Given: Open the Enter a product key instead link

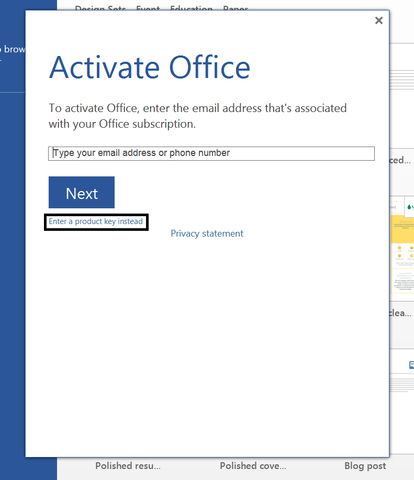Looking at the screenshot, I should (x=96, y=222).
